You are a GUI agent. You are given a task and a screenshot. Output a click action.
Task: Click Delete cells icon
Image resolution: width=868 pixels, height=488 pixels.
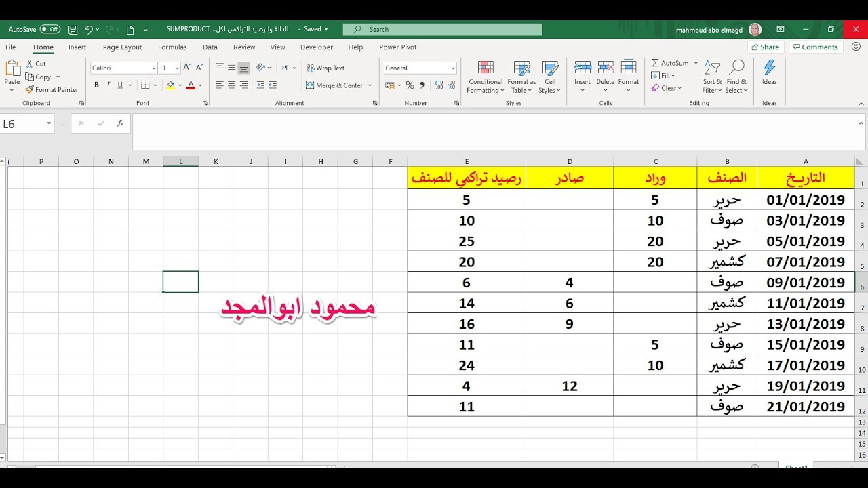606,67
